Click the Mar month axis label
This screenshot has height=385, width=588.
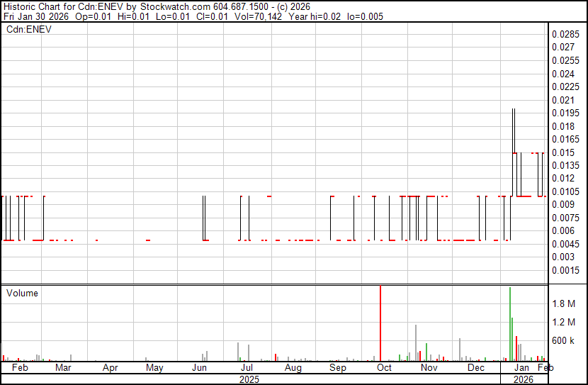pos(63,368)
